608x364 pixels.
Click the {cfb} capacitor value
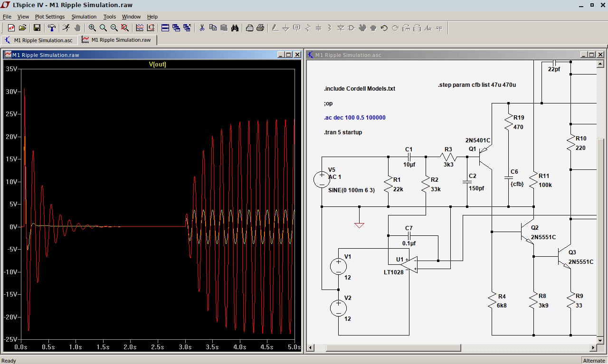(517, 184)
